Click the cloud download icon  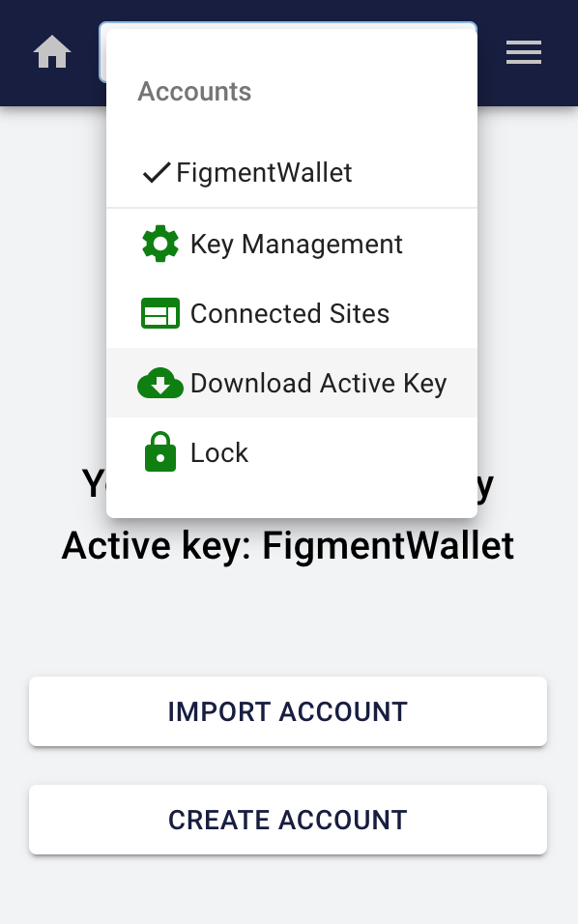160,383
